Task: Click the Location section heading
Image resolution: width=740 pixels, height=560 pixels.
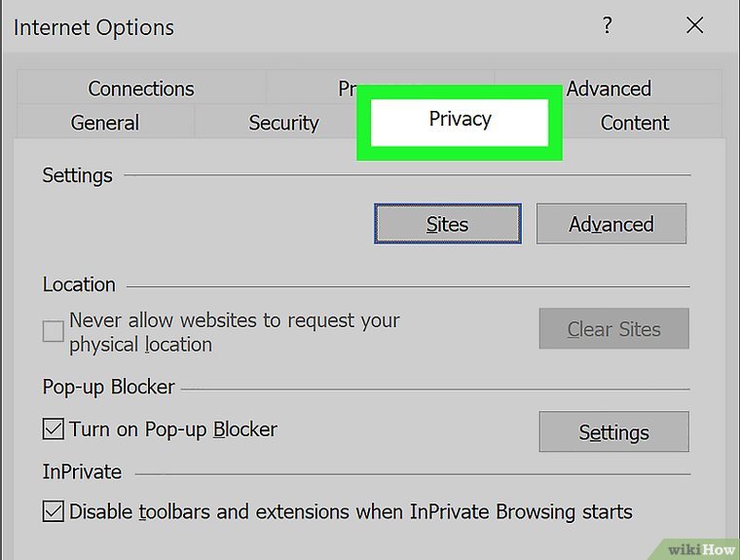Action: (x=79, y=284)
